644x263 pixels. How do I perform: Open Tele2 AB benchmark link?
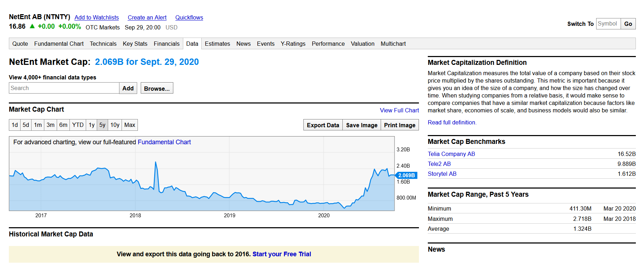(x=439, y=164)
